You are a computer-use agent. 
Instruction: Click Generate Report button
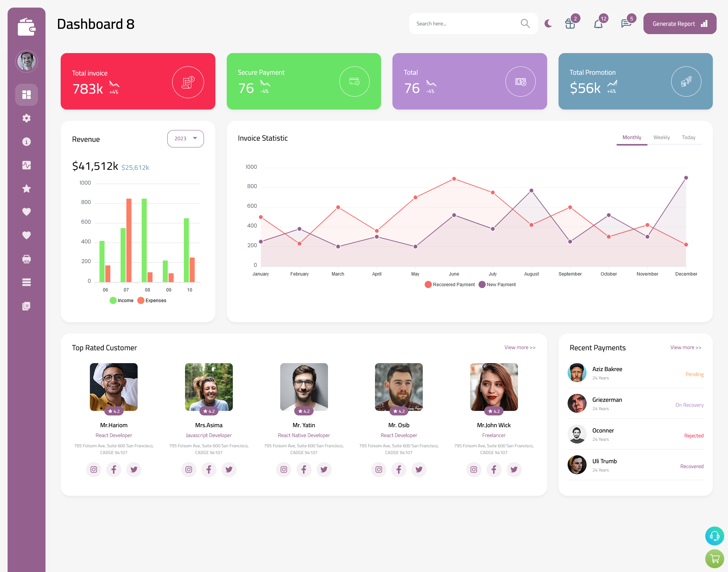click(678, 23)
